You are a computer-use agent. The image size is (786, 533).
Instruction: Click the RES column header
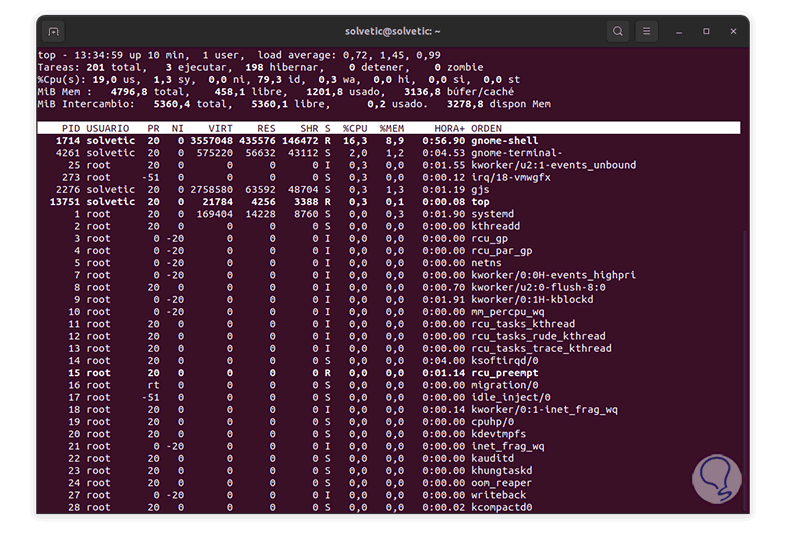point(266,128)
